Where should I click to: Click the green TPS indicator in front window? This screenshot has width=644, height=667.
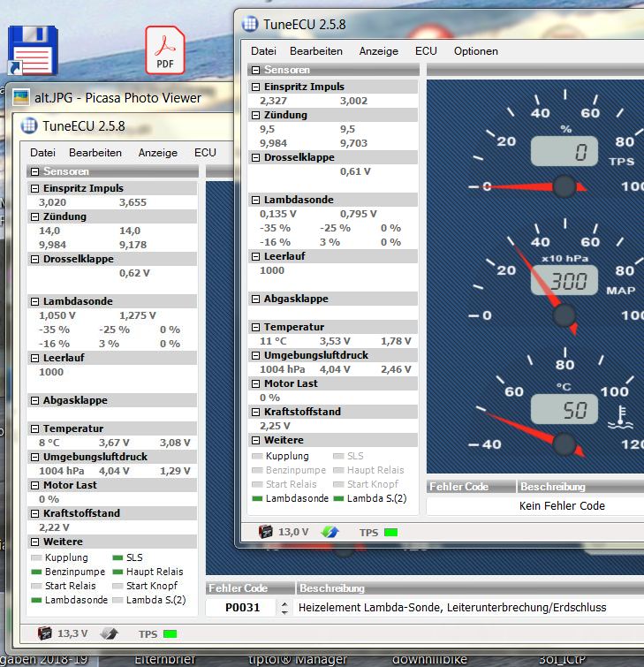[x=390, y=533]
